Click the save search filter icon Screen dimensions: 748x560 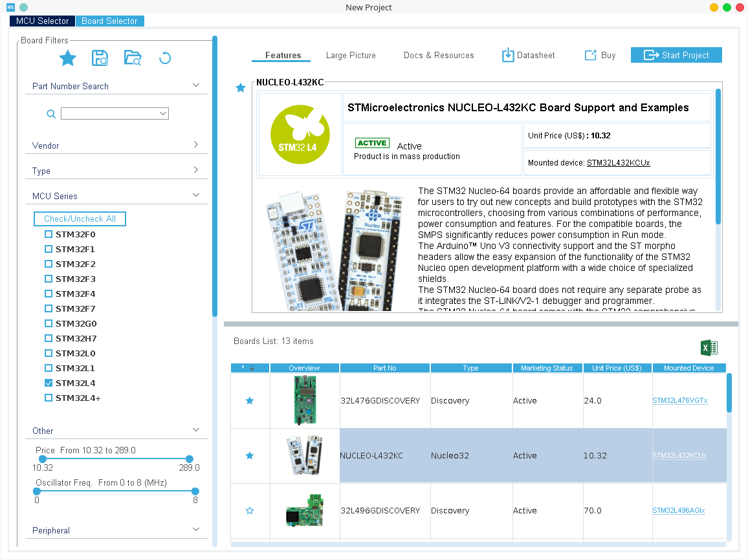(x=100, y=58)
